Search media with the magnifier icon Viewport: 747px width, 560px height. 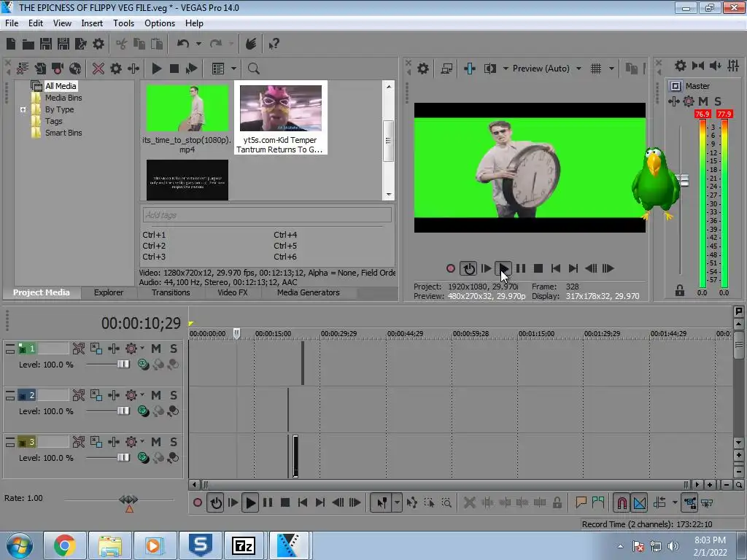253,69
